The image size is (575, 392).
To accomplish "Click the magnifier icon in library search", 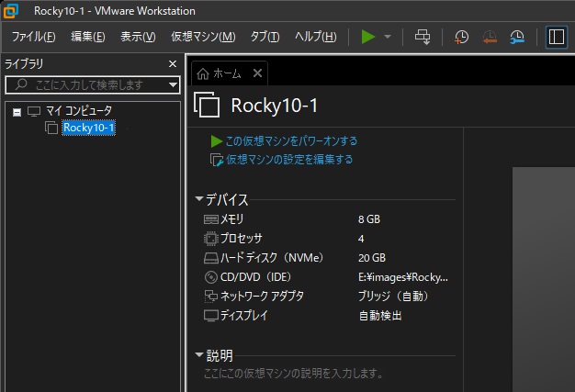I will (x=22, y=84).
